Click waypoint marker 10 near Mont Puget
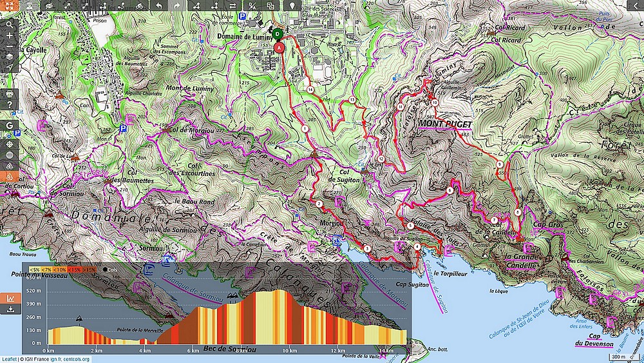This screenshot has width=644, height=363. pos(435,103)
